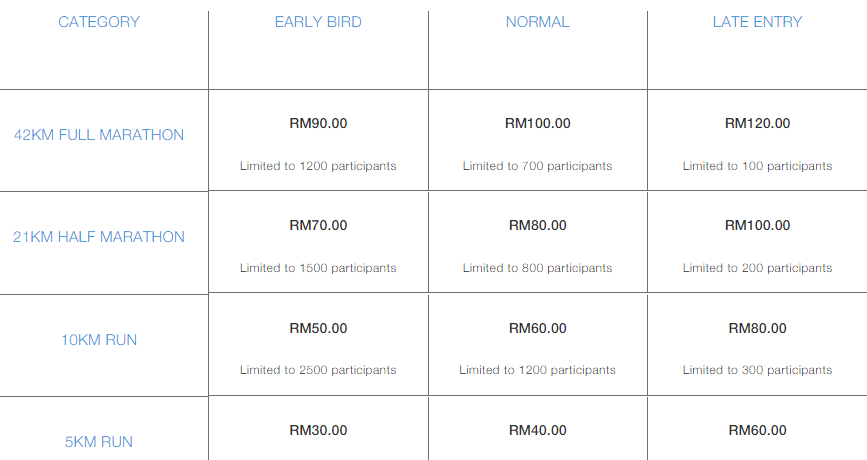The width and height of the screenshot is (867, 460).
Task: Select the RM80.00 normal half marathon price
Action: [x=537, y=226]
